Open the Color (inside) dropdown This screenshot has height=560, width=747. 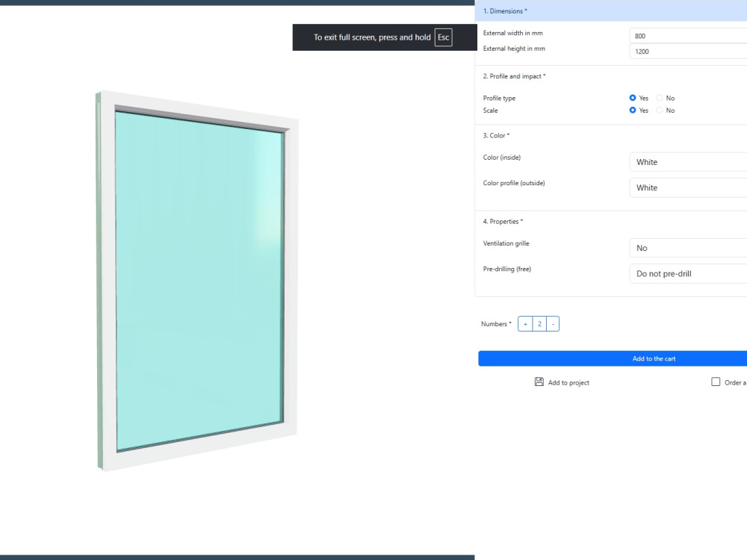pyautogui.click(x=688, y=162)
